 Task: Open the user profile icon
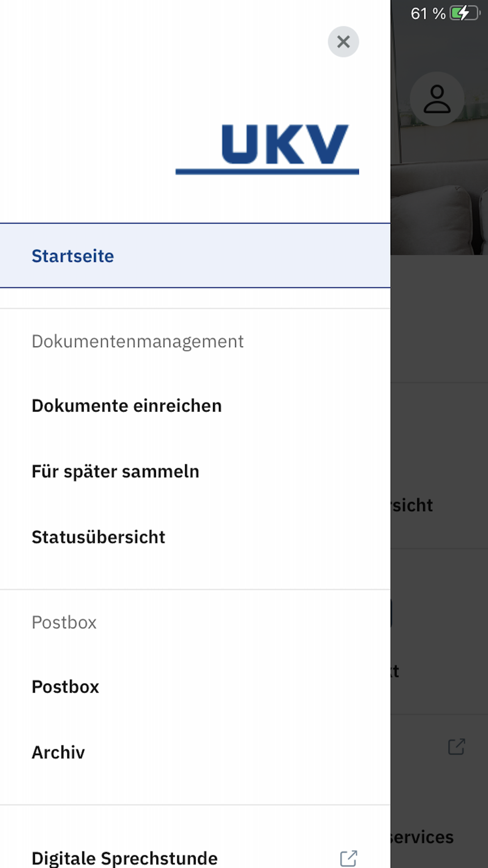[437, 99]
